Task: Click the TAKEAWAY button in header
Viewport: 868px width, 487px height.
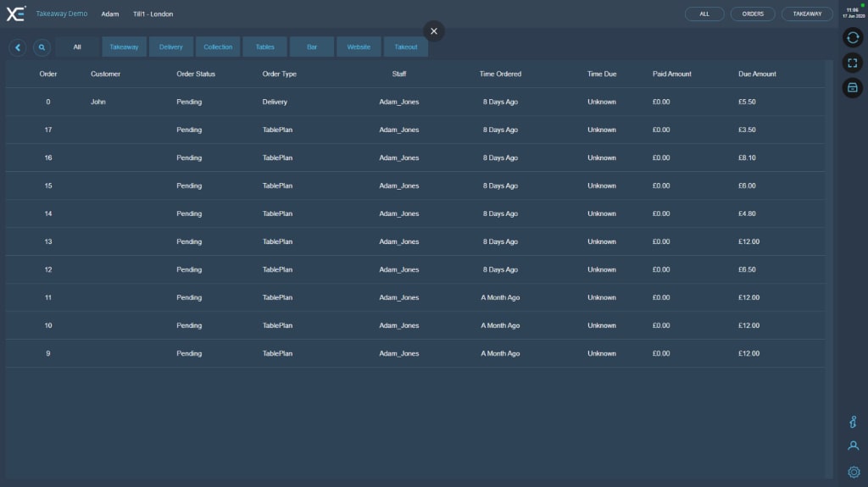Action: (x=807, y=14)
